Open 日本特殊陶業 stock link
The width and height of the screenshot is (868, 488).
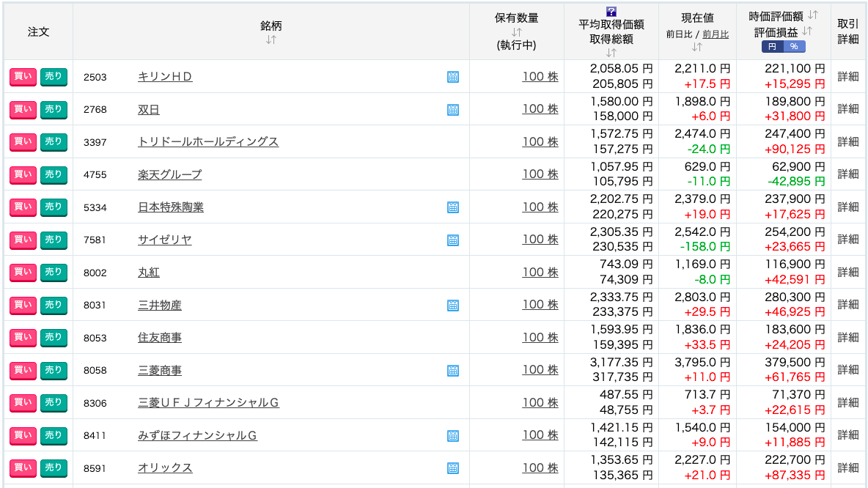coord(171,207)
